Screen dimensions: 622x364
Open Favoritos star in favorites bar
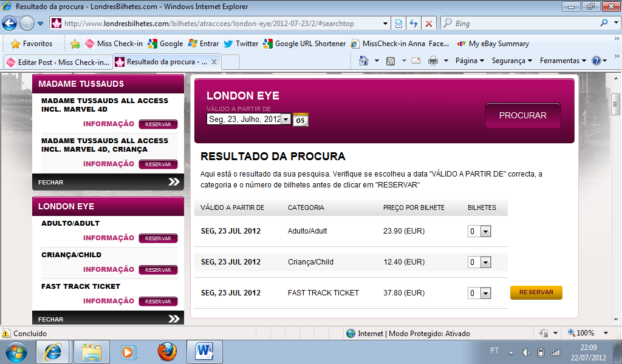(x=32, y=44)
